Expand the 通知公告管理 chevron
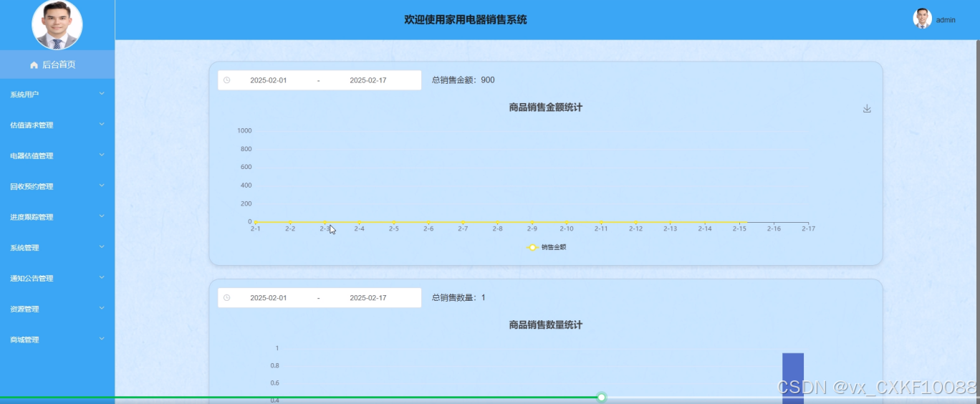This screenshot has height=404, width=980. 102,278
